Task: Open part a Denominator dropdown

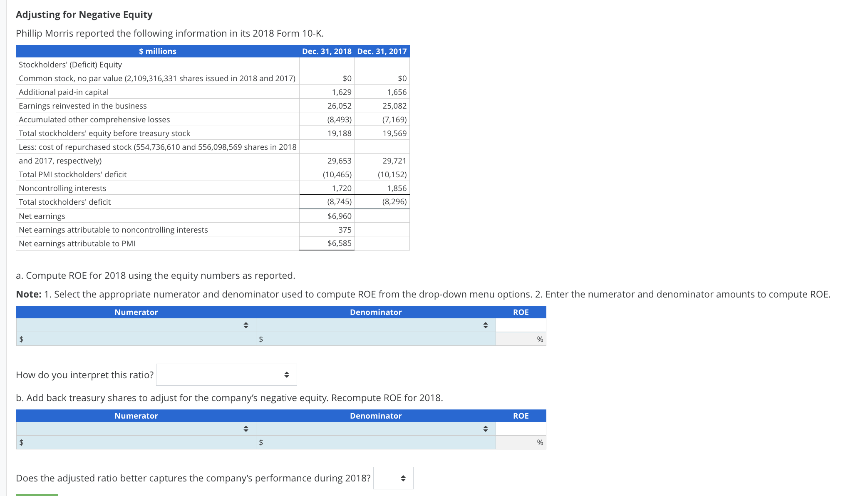Action: click(375, 325)
